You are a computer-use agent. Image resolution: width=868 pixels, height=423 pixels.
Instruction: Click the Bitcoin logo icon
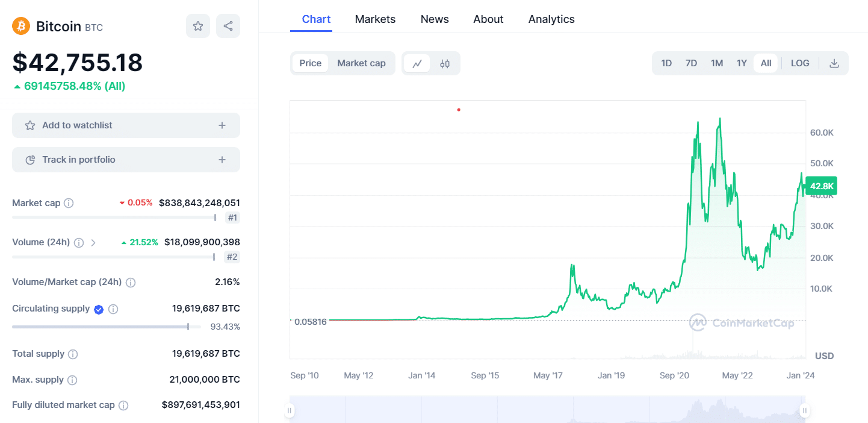(x=20, y=26)
